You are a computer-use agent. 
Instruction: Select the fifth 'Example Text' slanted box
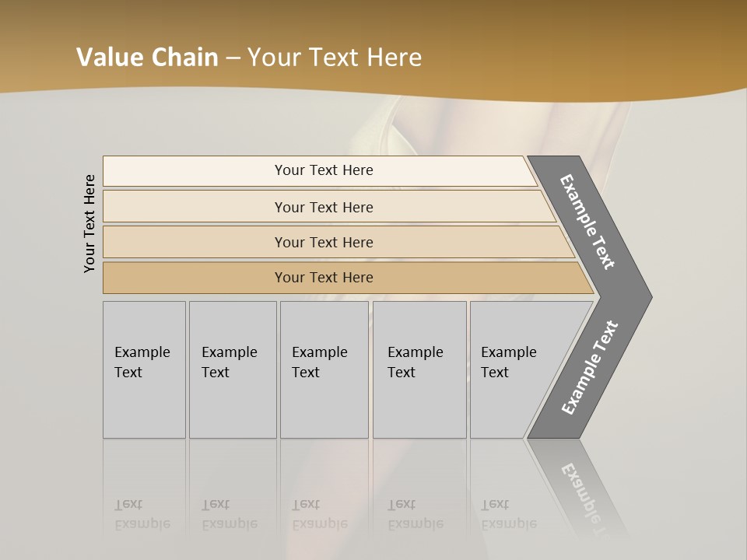[x=514, y=369]
